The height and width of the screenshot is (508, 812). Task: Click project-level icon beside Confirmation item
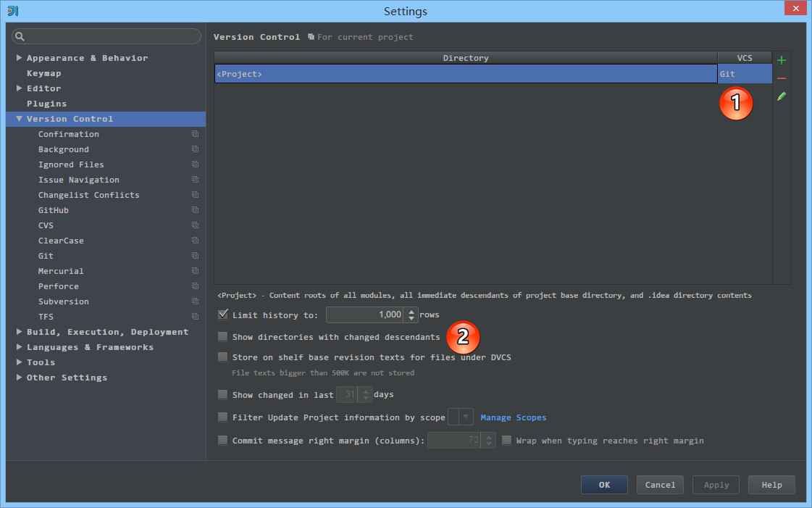tap(195, 134)
